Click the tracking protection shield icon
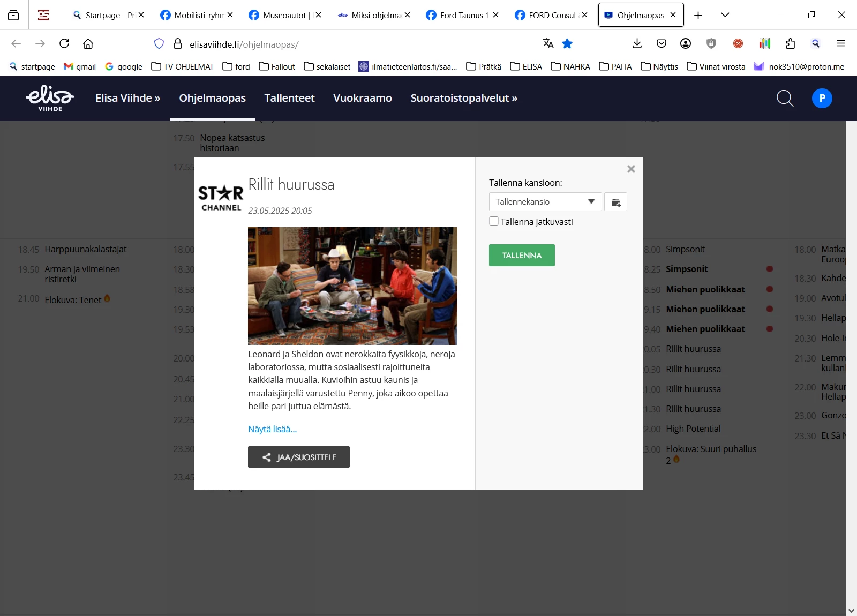Viewport: 857px width, 616px height. tap(159, 43)
